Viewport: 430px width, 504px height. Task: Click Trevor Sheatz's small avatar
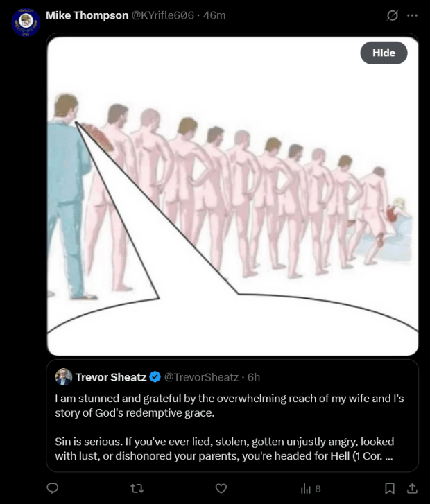coord(64,377)
